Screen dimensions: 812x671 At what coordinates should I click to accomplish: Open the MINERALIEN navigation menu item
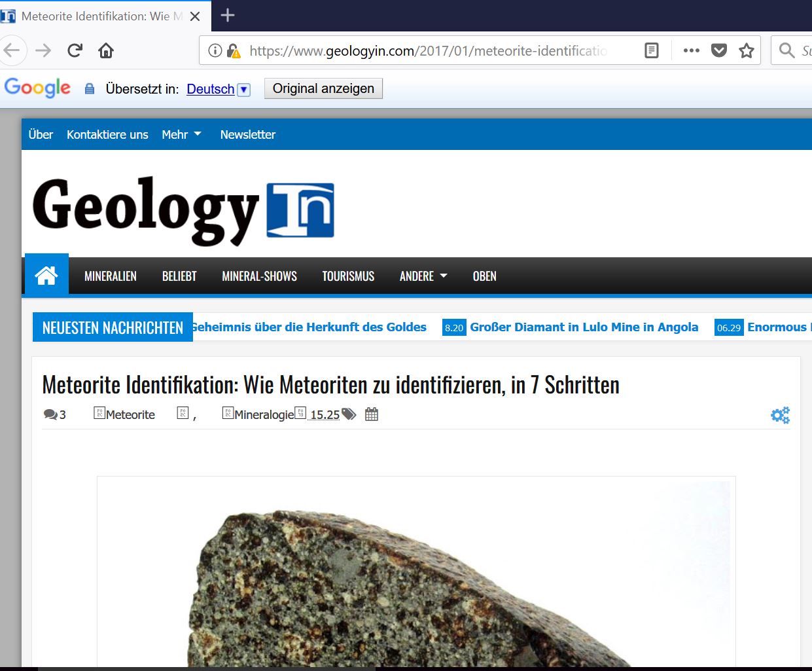[x=111, y=276]
